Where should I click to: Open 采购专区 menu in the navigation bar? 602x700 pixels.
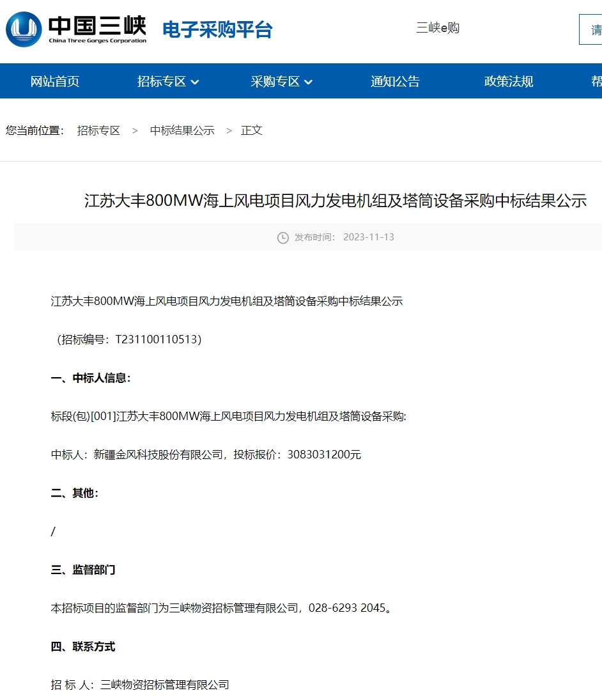tap(275, 81)
